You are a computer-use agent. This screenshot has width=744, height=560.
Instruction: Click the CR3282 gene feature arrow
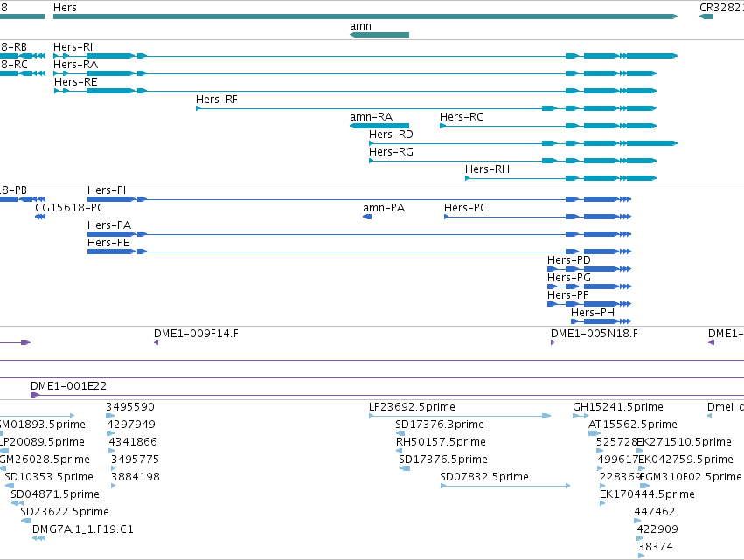click(706, 17)
